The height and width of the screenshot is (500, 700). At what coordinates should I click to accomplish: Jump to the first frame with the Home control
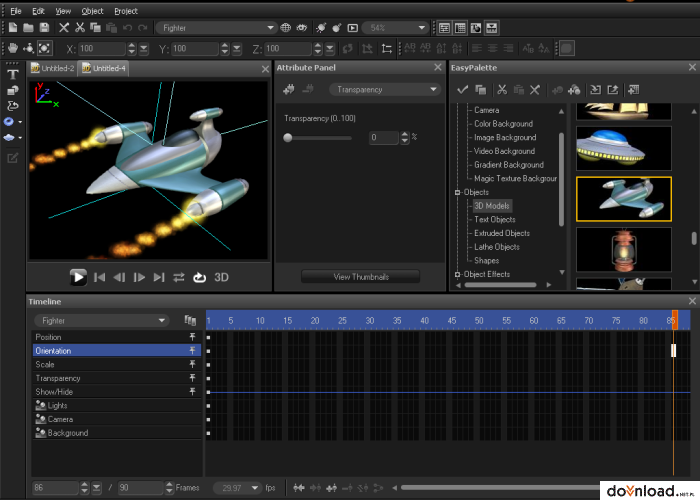click(x=100, y=277)
